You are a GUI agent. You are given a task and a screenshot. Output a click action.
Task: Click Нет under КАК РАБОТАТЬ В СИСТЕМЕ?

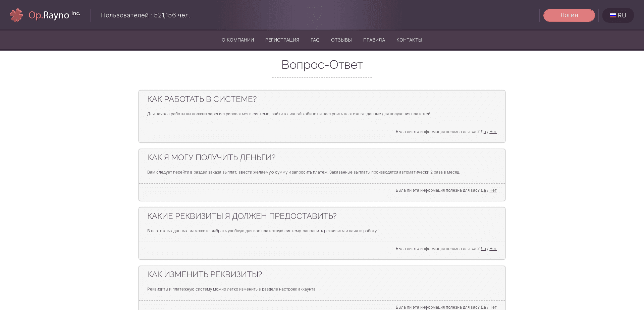[493, 132]
